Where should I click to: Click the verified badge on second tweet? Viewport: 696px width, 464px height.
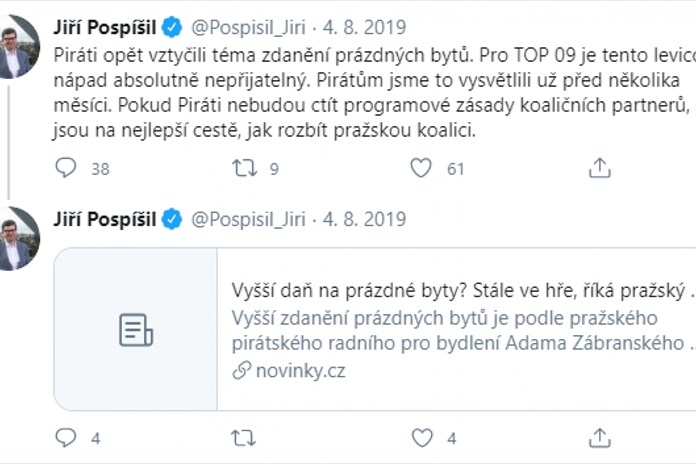point(172,220)
